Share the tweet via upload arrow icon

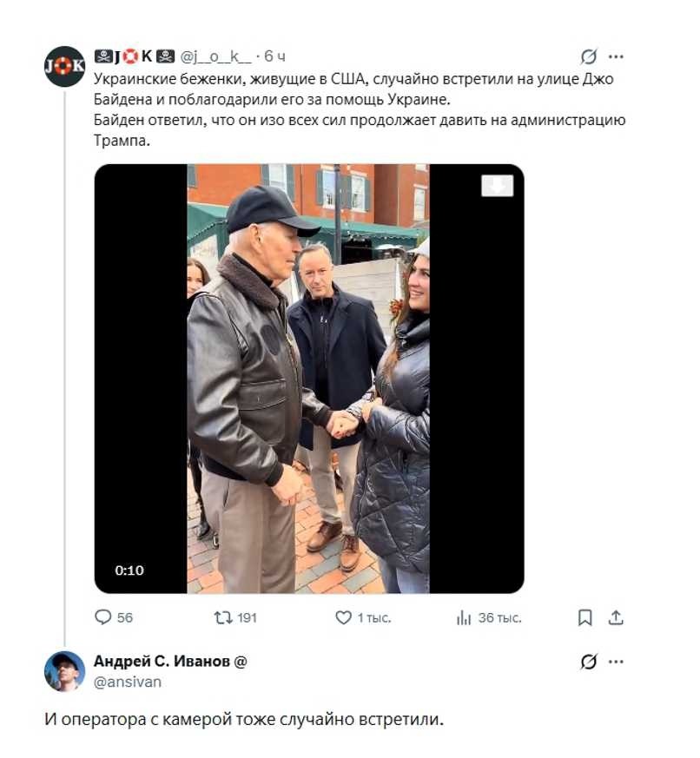point(616,617)
